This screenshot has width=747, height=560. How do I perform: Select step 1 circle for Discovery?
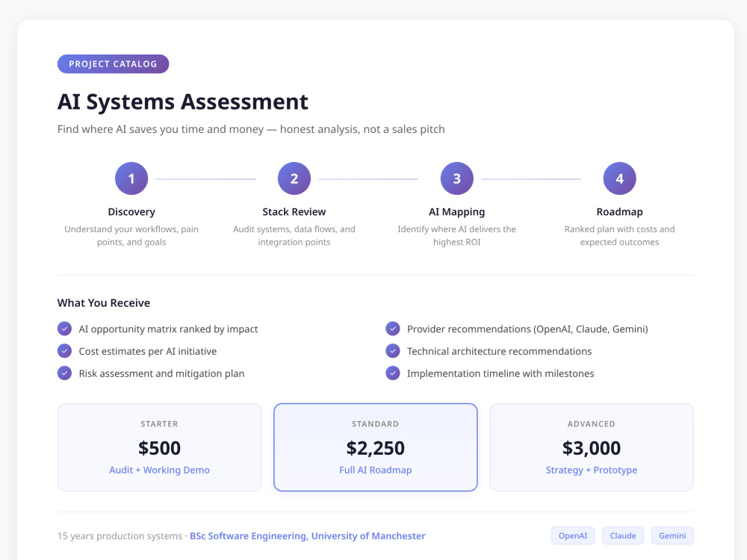(131, 178)
